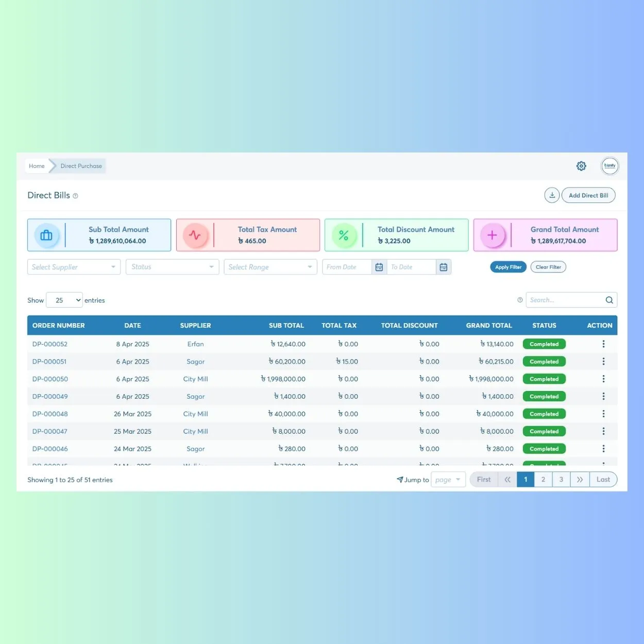
Task: Click the percent icon on Total Discount card
Action: click(x=344, y=235)
